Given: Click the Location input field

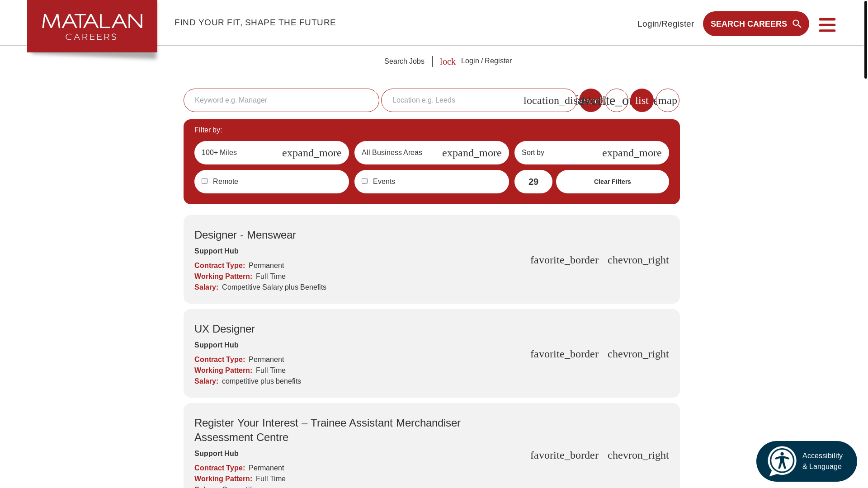Looking at the screenshot, I should coord(479,100).
